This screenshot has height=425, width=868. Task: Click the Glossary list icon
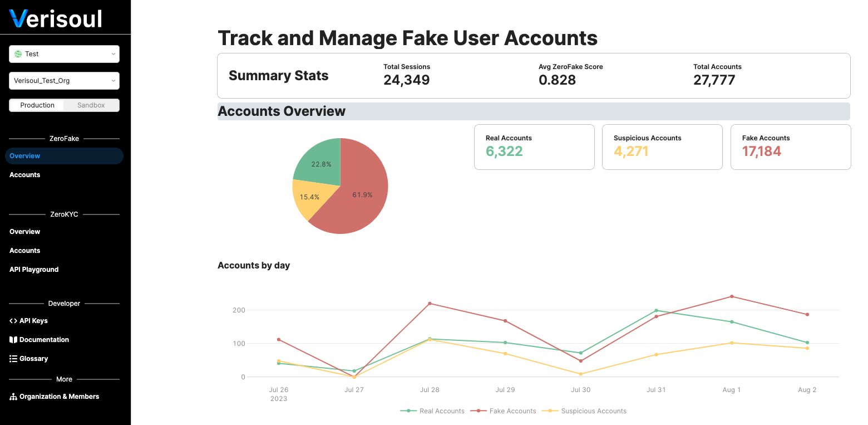pos(13,359)
